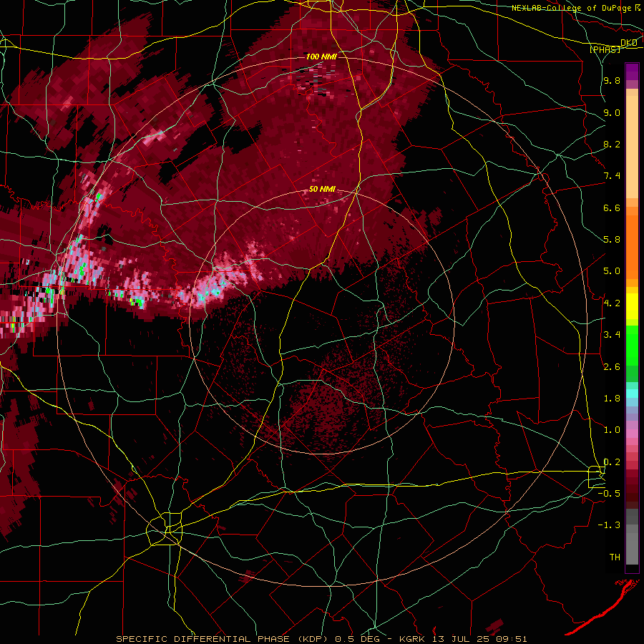Viewport: 644px width, 644px height.
Task: Click the 0.2 scale value
Action: [612, 462]
